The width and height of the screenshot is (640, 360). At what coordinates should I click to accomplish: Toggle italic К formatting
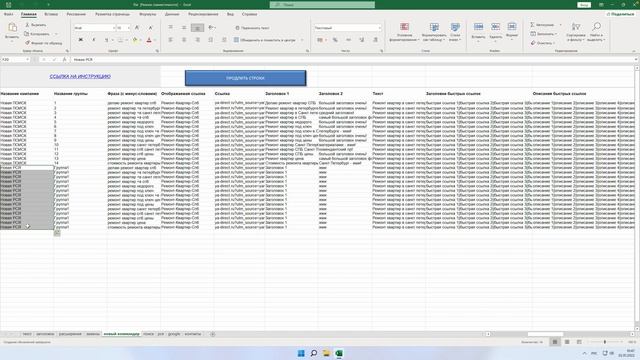tap(93, 40)
